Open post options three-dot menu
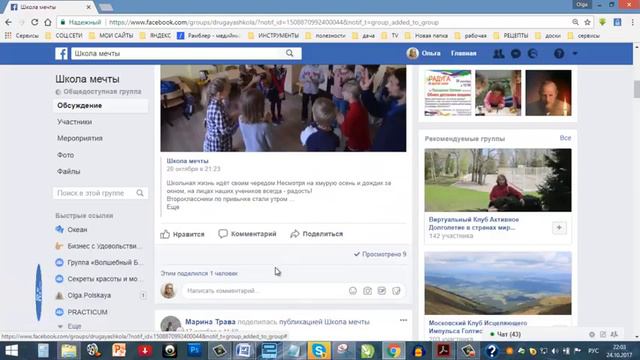This screenshot has width=640, height=360. point(403,320)
